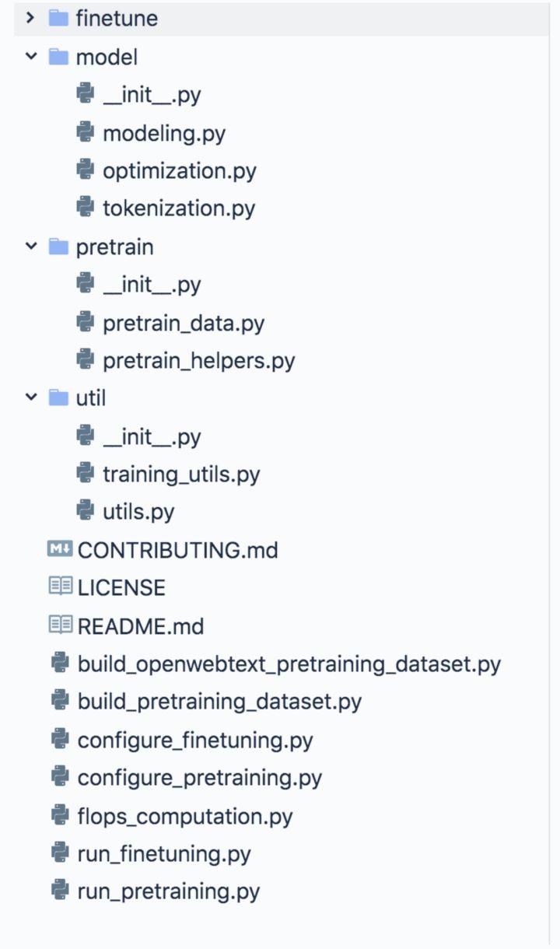Collapse the util folder chevron

31,397
